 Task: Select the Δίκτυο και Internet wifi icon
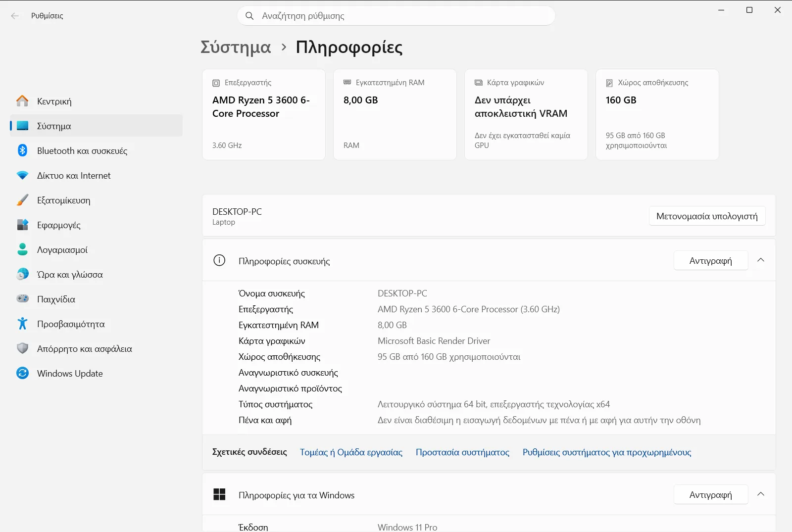(22, 175)
